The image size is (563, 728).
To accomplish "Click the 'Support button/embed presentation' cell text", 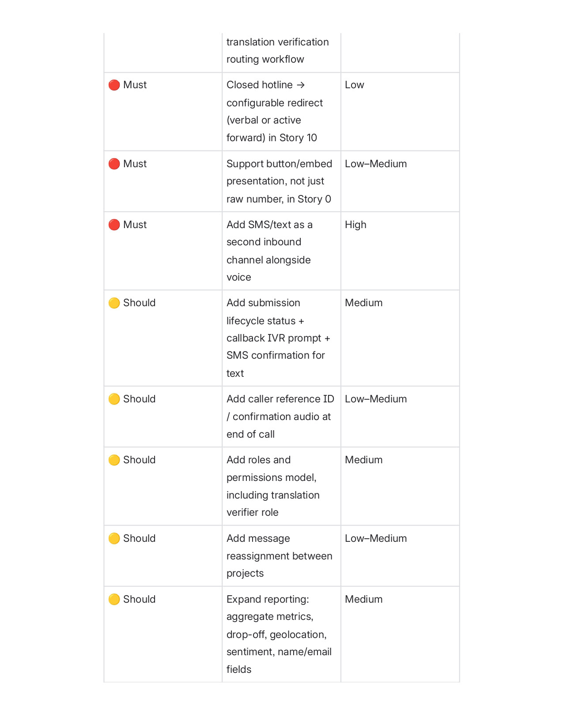I will pos(279,181).
